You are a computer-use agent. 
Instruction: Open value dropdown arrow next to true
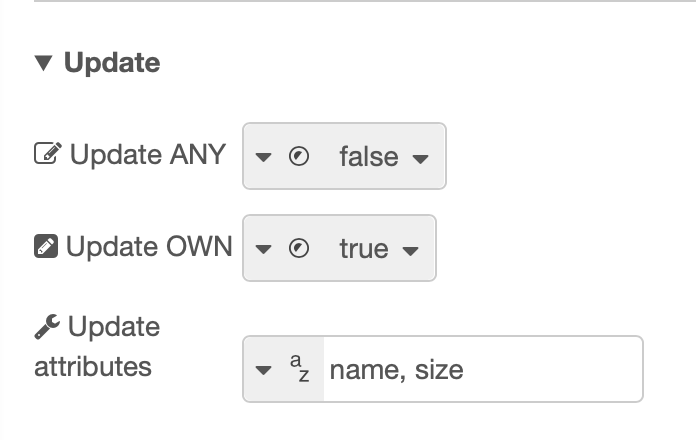(411, 251)
